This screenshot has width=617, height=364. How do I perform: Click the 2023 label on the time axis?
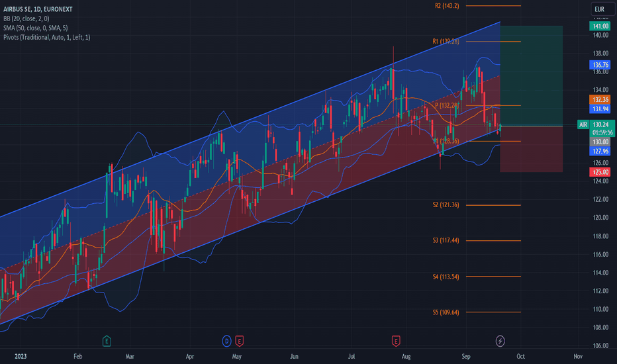point(21,356)
